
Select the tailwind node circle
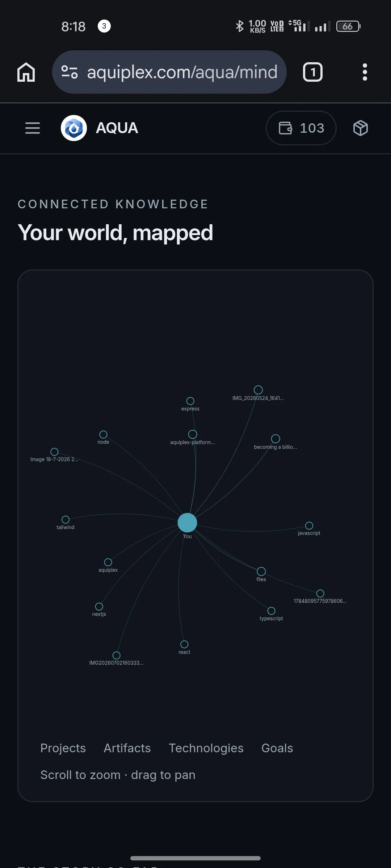click(x=66, y=520)
